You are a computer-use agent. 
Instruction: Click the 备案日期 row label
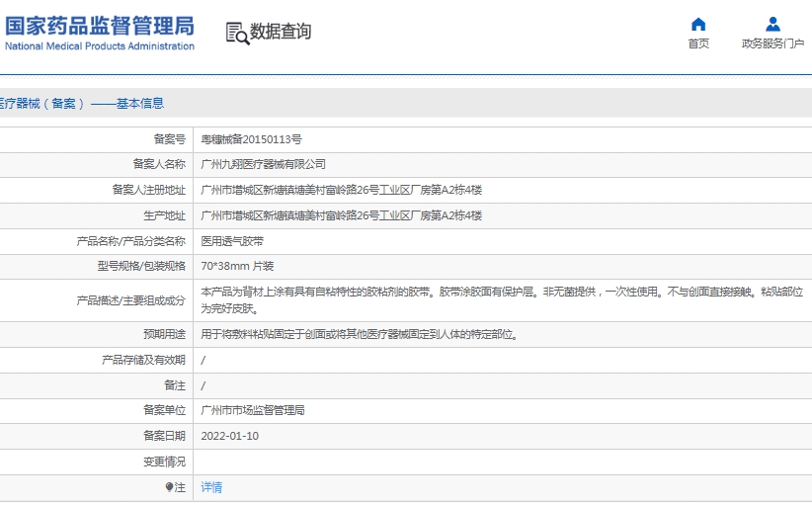click(x=164, y=436)
